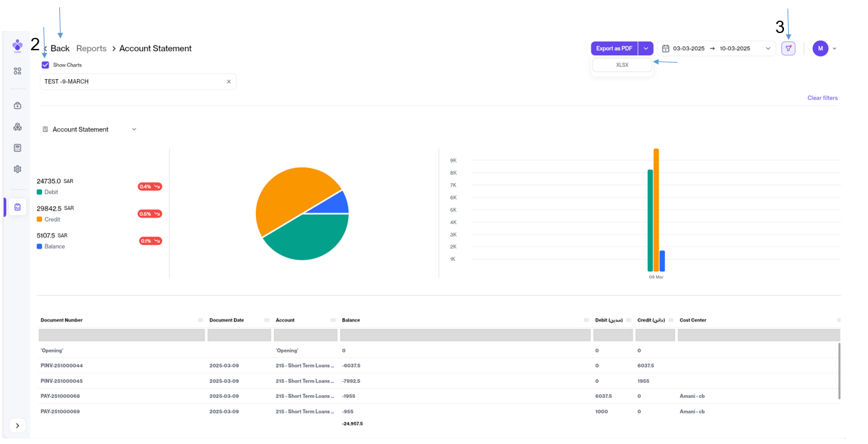Screen dimensions: 868x444
Task: Expand the Account Statement chart dropdown
Action: coord(134,129)
